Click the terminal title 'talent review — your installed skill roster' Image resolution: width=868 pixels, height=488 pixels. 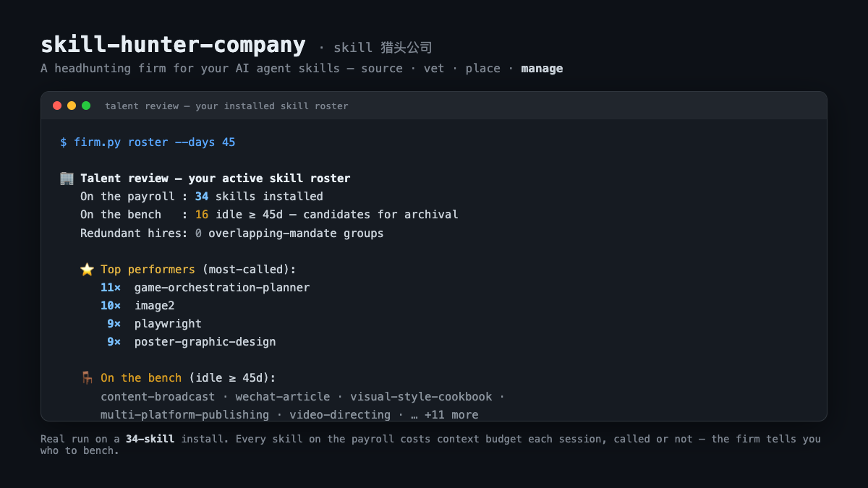226,106
